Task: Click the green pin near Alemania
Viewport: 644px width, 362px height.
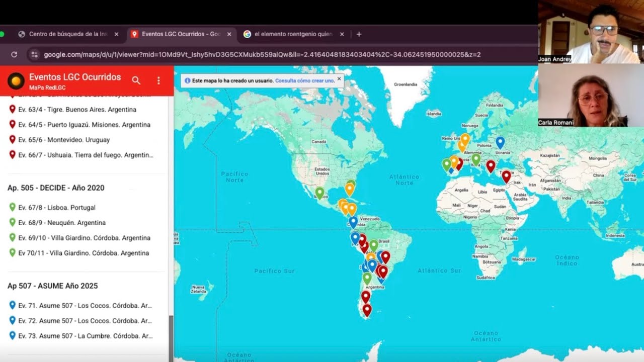Action: [476, 159]
